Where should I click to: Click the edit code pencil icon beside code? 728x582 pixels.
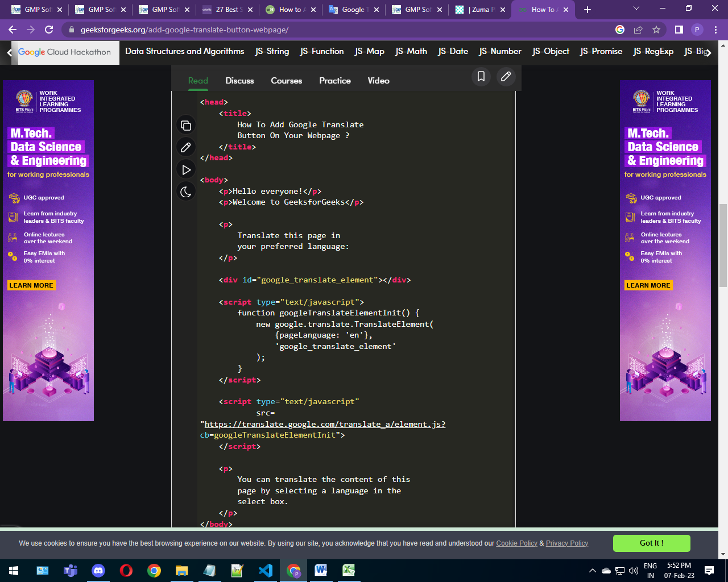(x=186, y=148)
